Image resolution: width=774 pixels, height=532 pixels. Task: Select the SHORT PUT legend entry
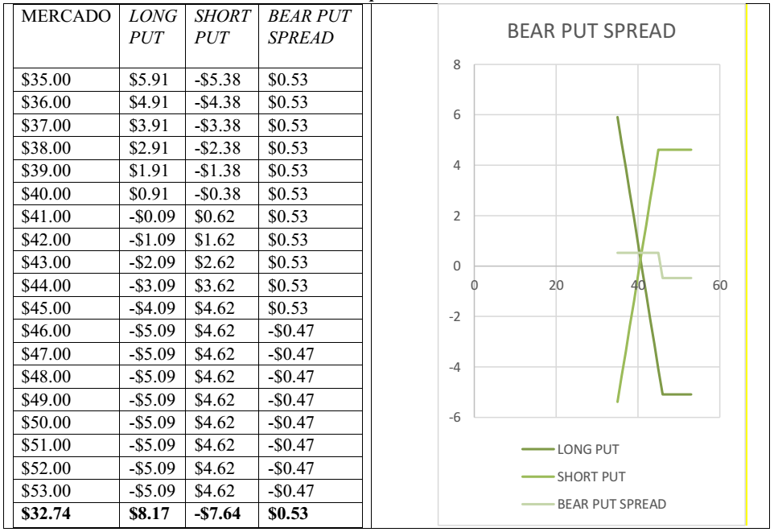pos(591,476)
